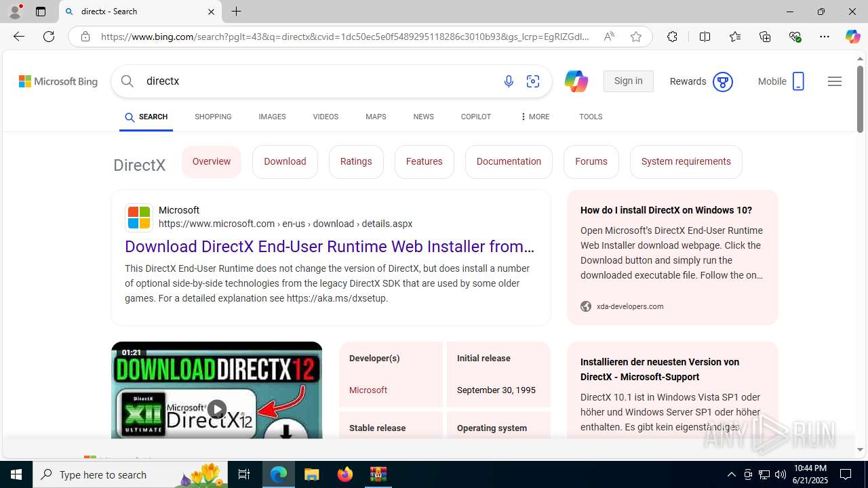This screenshot has width=868, height=488.
Task: Open the TOOLS search filter
Action: (591, 117)
